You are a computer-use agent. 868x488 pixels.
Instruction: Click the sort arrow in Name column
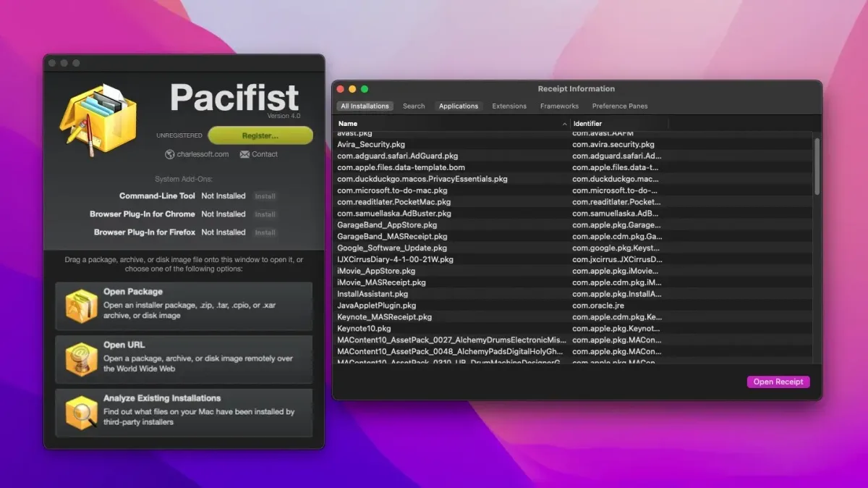point(564,124)
